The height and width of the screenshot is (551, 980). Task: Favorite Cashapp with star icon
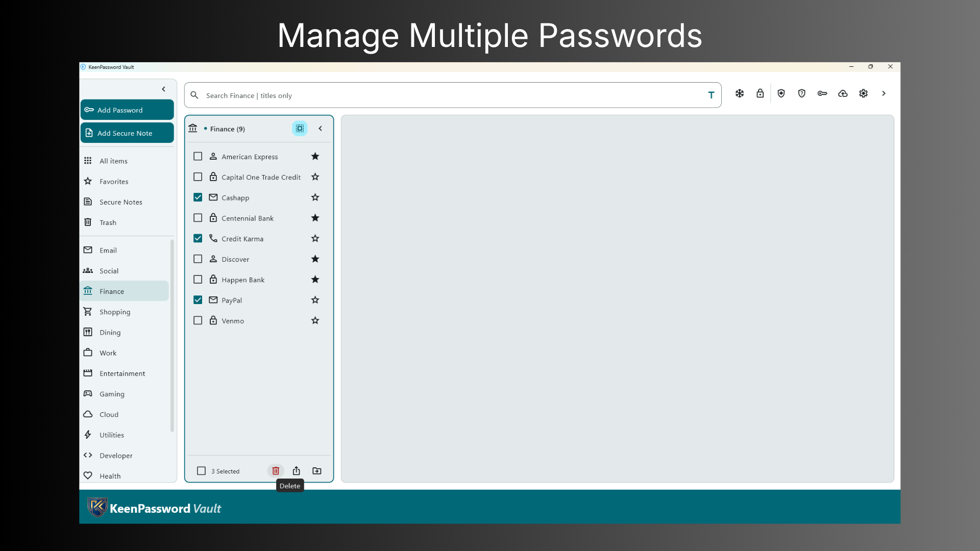click(x=315, y=197)
